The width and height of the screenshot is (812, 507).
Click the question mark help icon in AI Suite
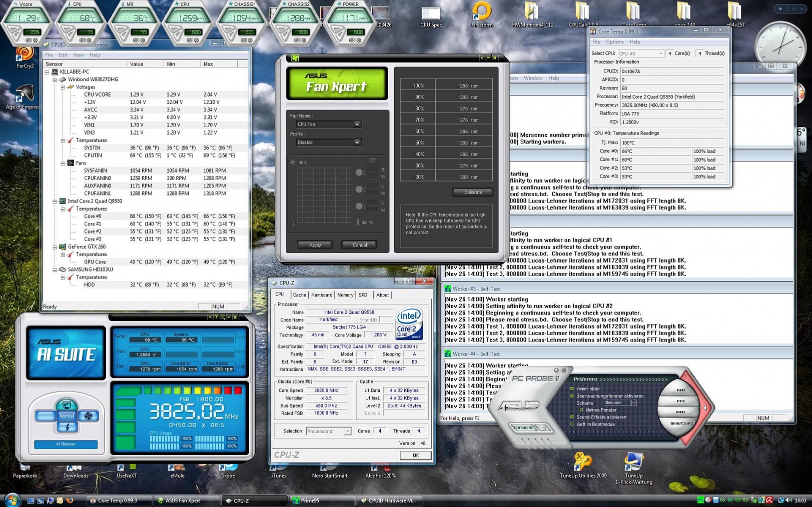(216, 317)
